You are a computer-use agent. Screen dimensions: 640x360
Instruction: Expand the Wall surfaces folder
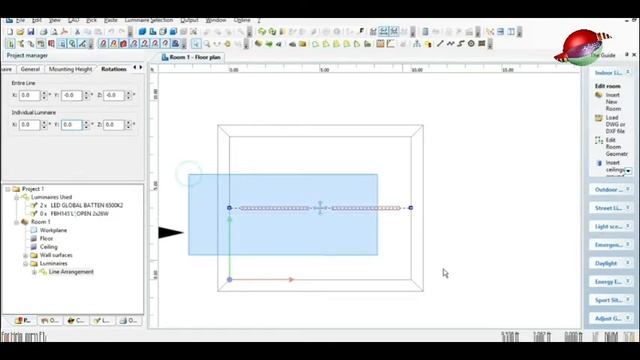pos(25,256)
